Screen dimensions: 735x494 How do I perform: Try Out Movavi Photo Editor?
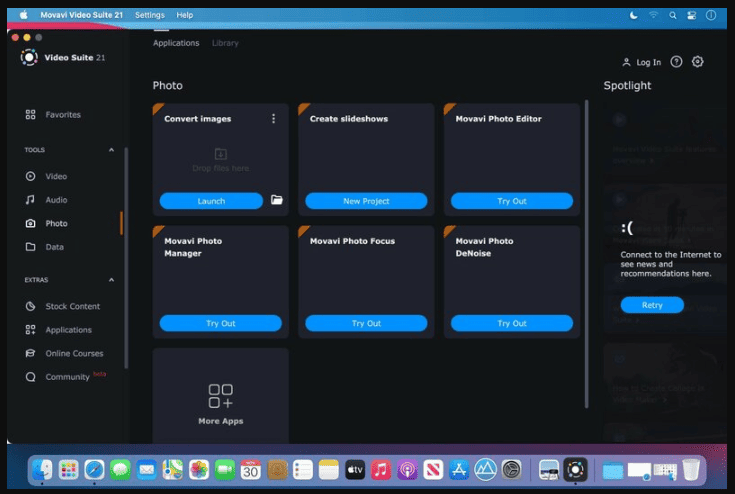pos(512,201)
